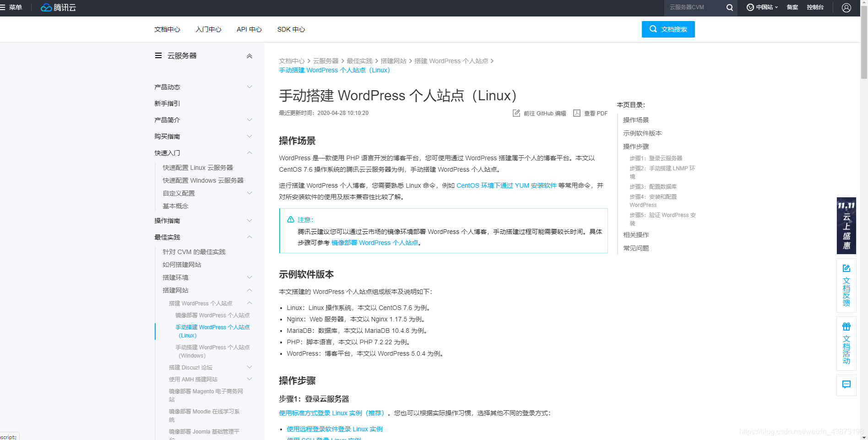The image size is (868, 440).
Task: Click the 腾讯云 cloud logo
Action: [x=58, y=7]
